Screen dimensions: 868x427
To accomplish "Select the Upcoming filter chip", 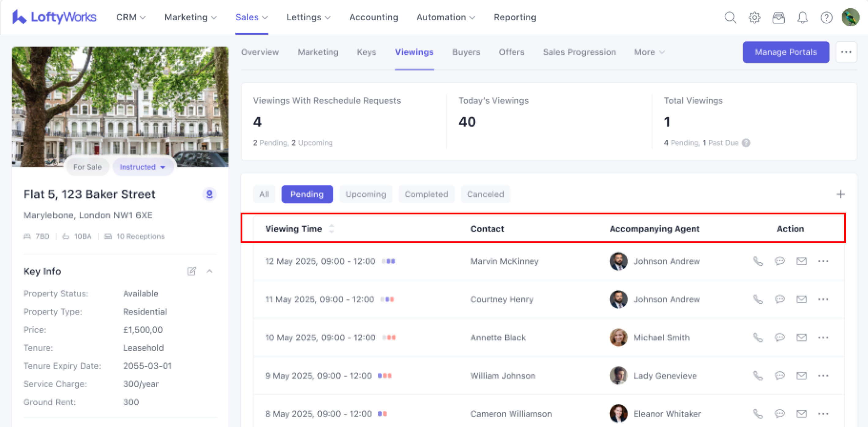I will click(x=366, y=194).
